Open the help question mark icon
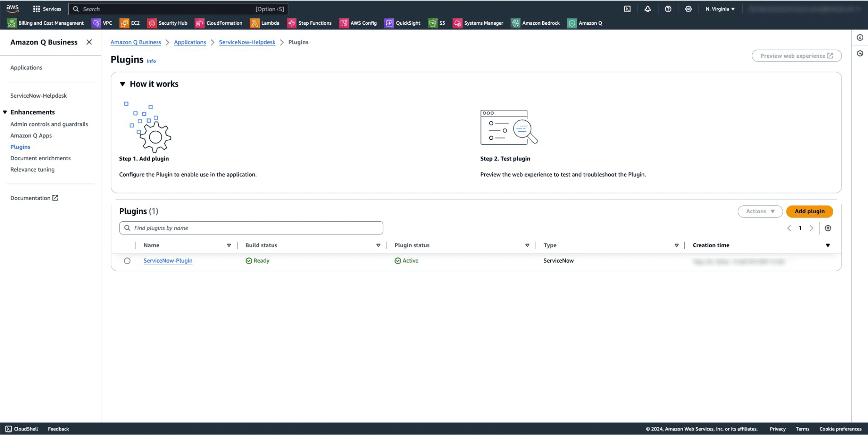The height and width of the screenshot is (435, 868). point(668,9)
